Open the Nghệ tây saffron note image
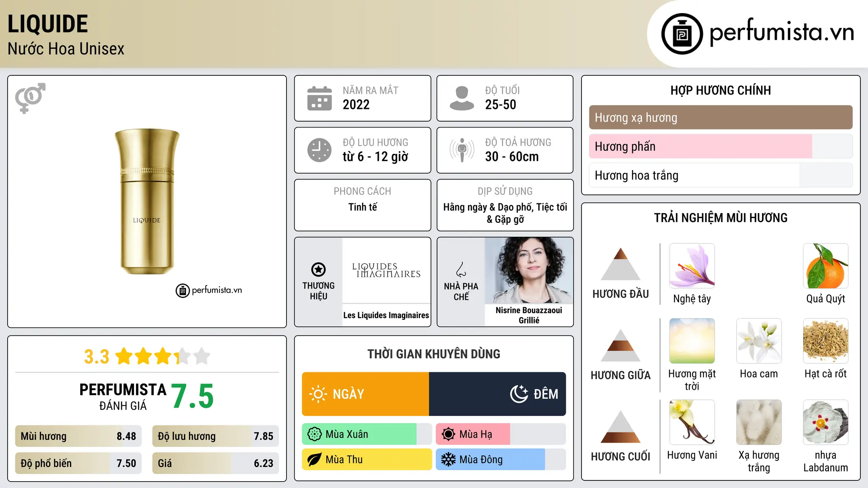Viewport: 868px width, 488px height. [692, 266]
